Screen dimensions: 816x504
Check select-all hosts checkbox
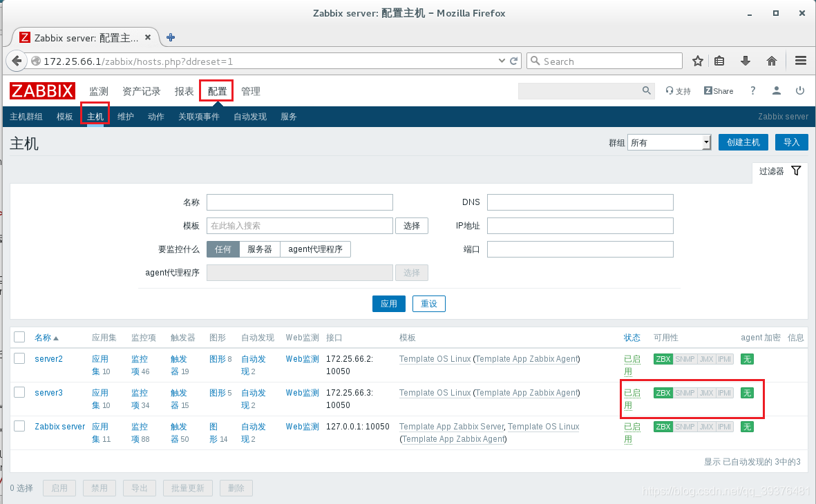point(19,337)
